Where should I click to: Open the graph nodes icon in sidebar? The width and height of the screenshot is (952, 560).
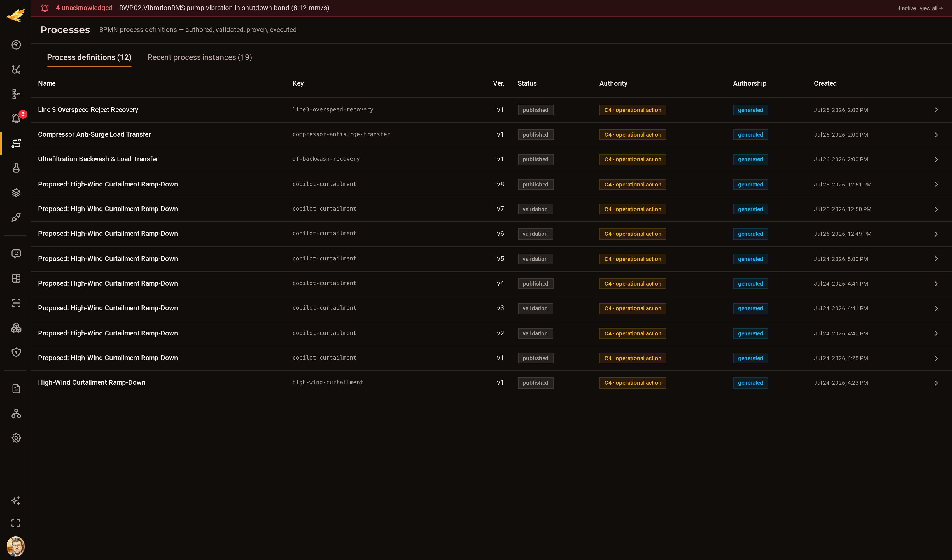click(16, 69)
